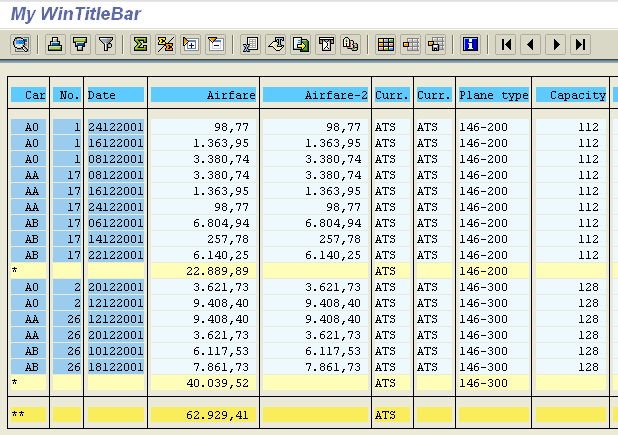Viewport: 618px width, 435px height.
Task: Click 146-300 in the yellow subtotal row
Action: pyautogui.click(x=493, y=383)
